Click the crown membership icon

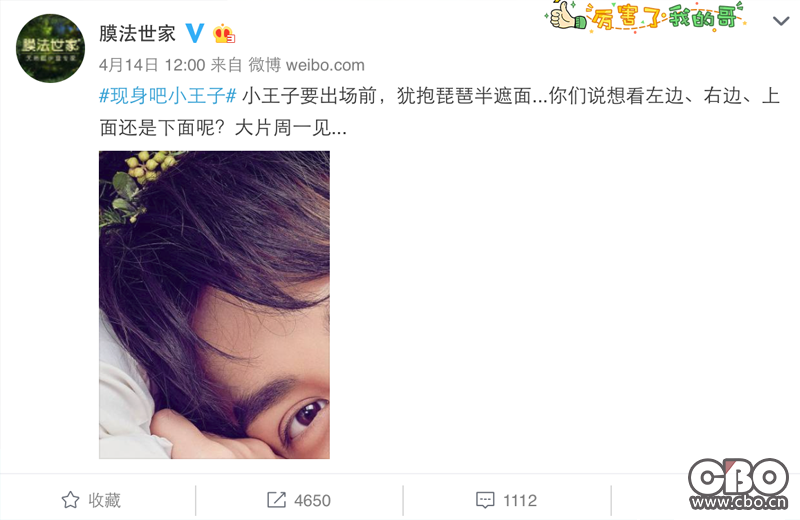pyautogui.click(x=223, y=34)
